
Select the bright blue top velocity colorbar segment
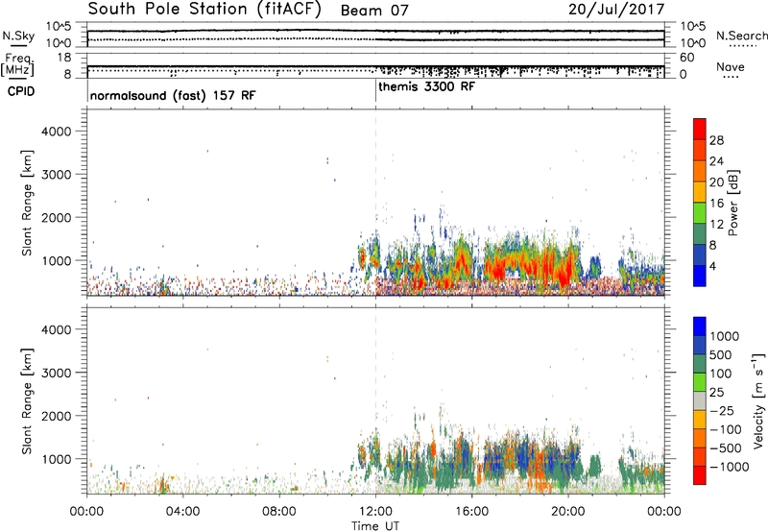700,326
